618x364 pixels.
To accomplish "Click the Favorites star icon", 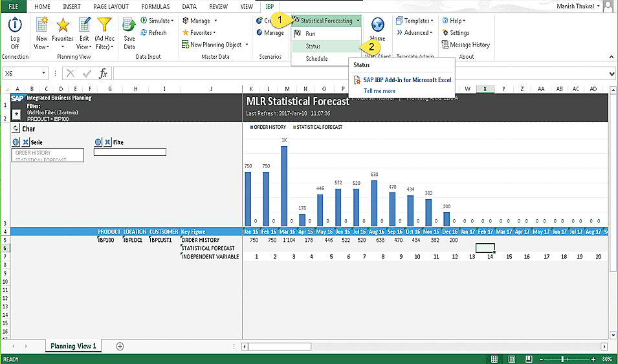I will [x=63, y=25].
